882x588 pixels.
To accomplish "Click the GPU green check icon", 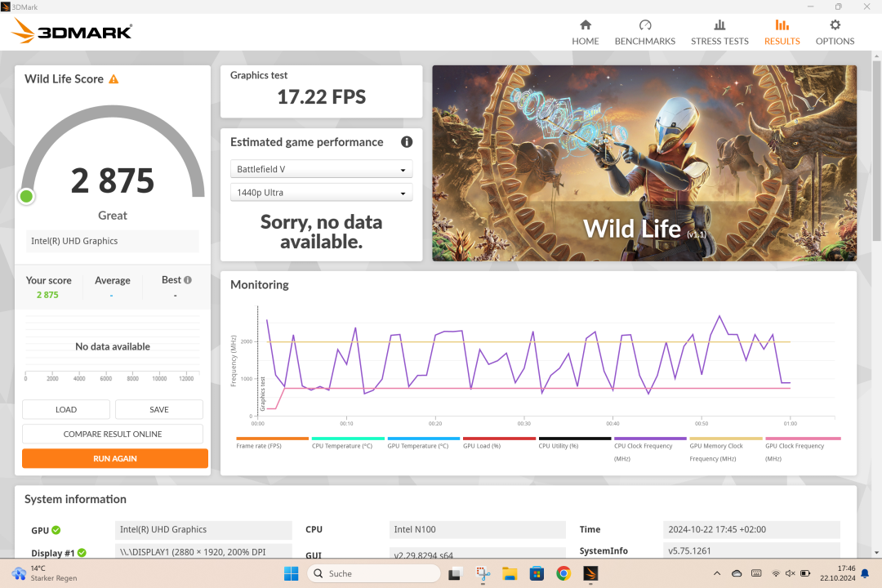I will coord(56,530).
